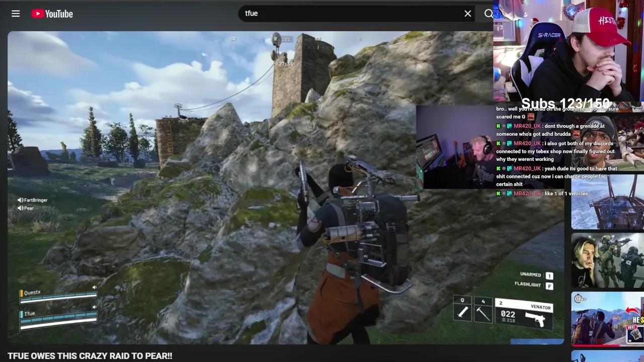This screenshot has height=362, width=644.
Task: Click the speaker icon beside Questx's health bar
Action: pyautogui.click(x=94, y=288)
